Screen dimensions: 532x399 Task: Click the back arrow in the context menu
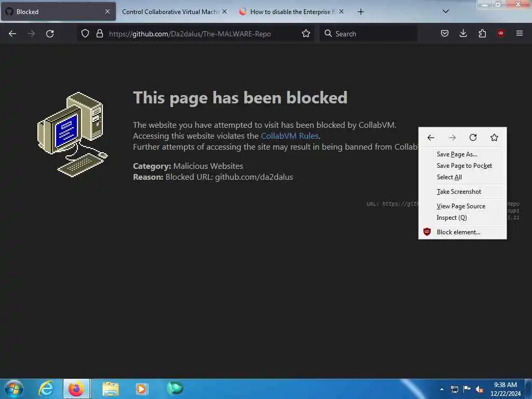tap(431, 137)
